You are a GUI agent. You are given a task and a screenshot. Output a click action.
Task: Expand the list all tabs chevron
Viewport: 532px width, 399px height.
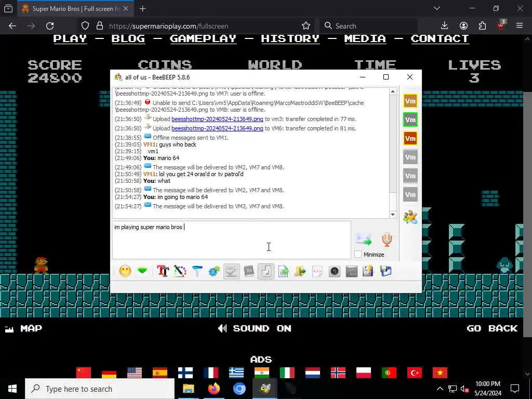click(437, 8)
